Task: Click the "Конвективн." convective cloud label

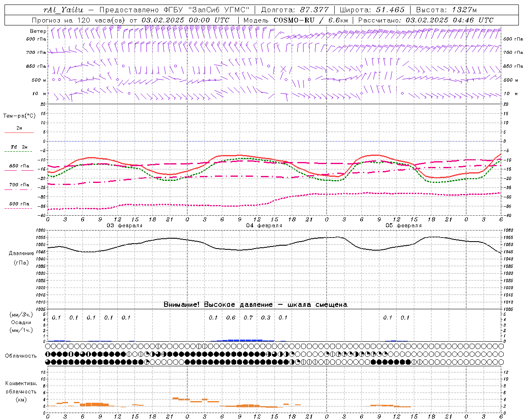Action: click(x=21, y=383)
